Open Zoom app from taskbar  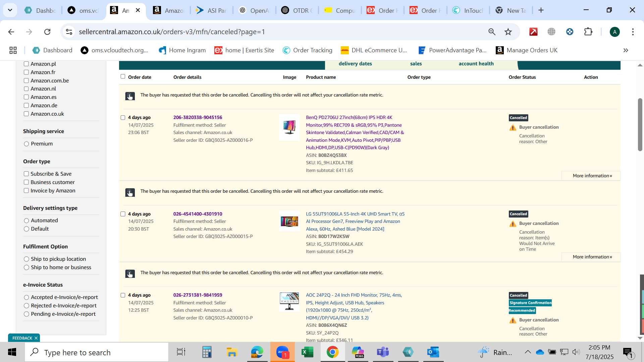(282, 352)
